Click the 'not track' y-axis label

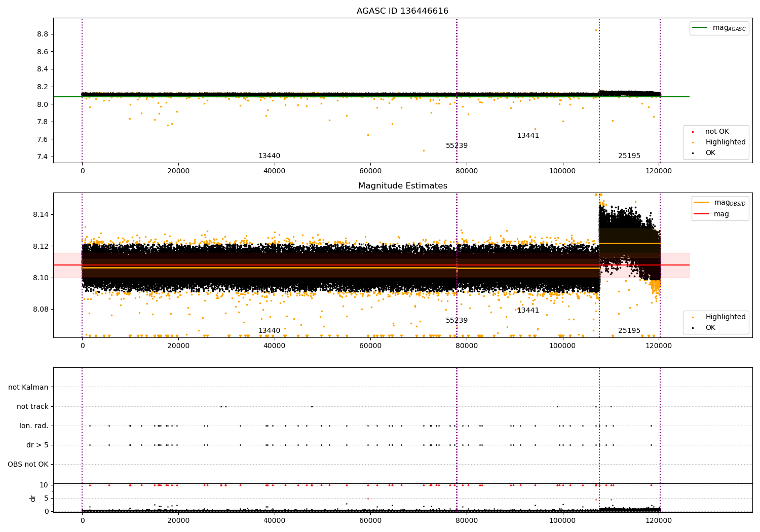(x=32, y=406)
